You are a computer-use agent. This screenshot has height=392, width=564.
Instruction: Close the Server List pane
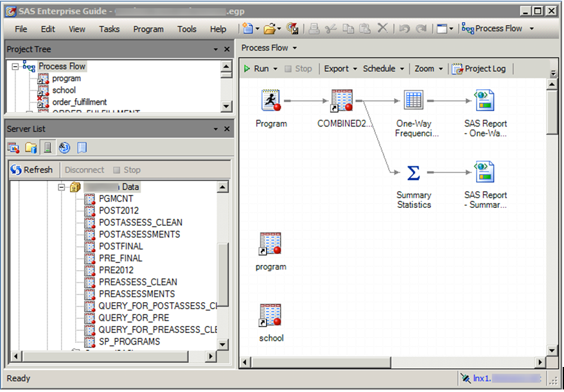click(227, 128)
